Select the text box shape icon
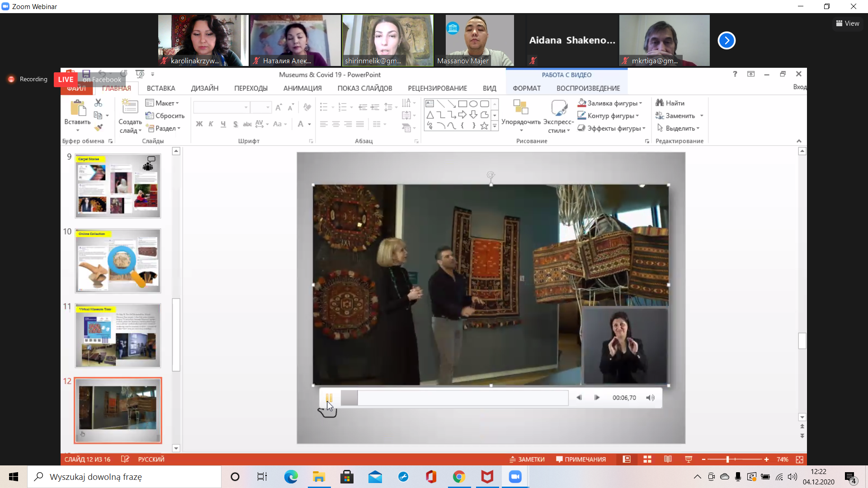Image resolution: width=868 pixels, height=488 pixels. tap(429, 103)
